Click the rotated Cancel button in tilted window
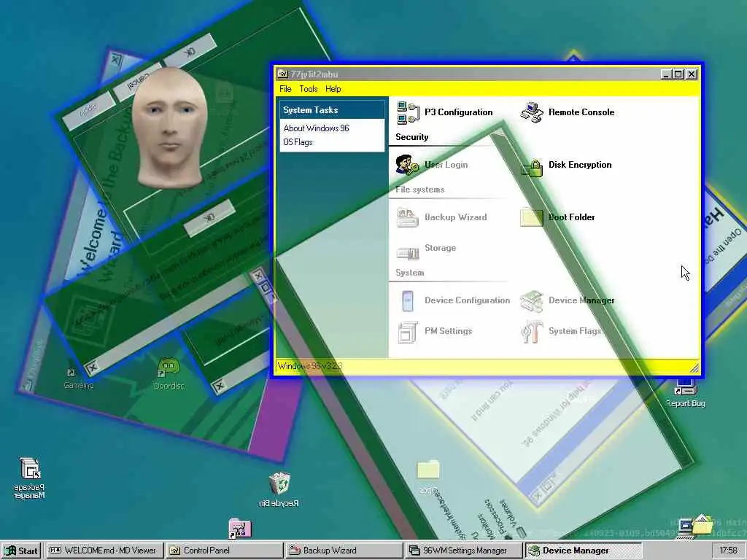The height and width of the screenshot is (560, 747). [x=137, y=82]
